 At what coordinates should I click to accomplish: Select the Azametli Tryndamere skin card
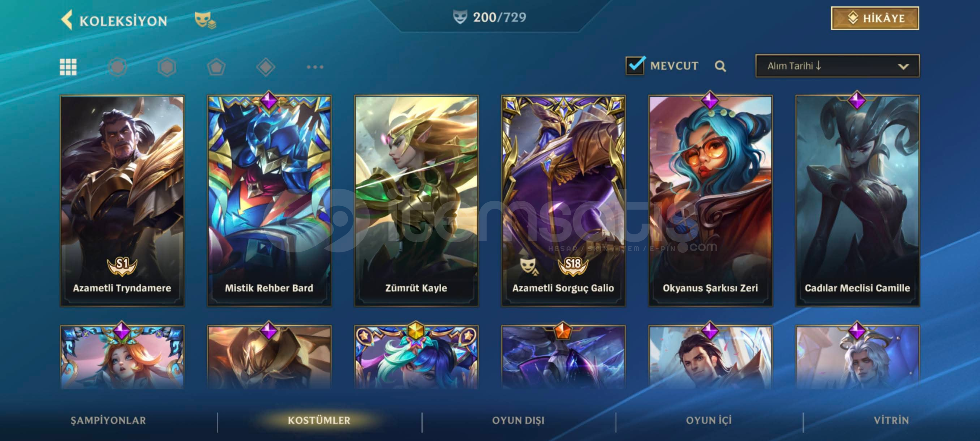point(122,200)
